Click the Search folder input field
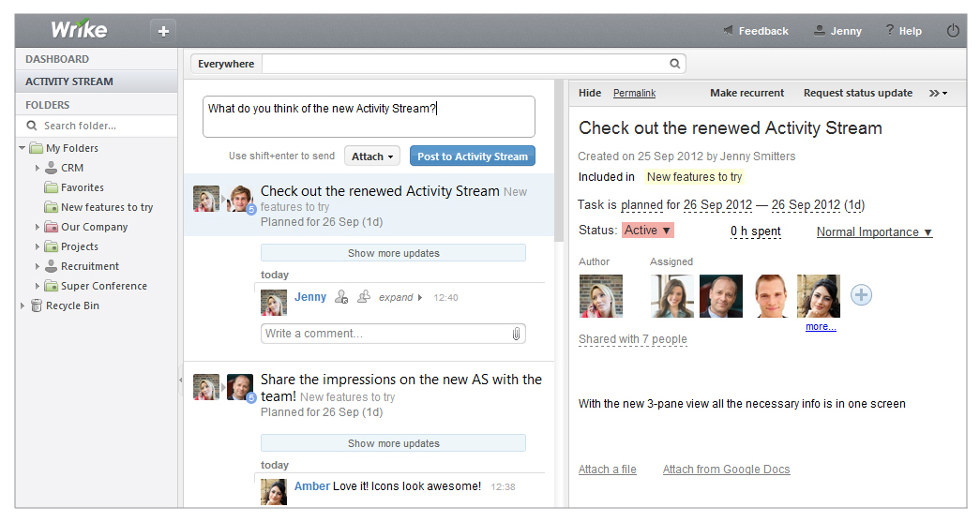980x522 pixels. pos(103,126)
